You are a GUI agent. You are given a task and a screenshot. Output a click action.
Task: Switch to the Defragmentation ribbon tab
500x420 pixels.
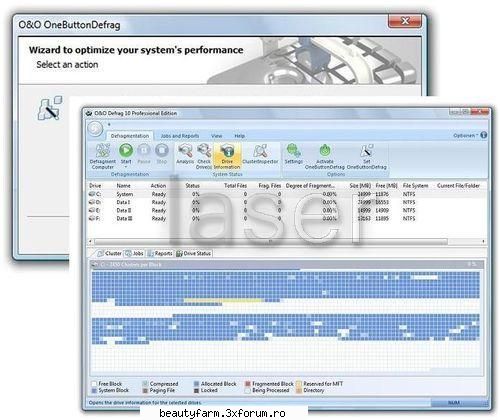130,136
